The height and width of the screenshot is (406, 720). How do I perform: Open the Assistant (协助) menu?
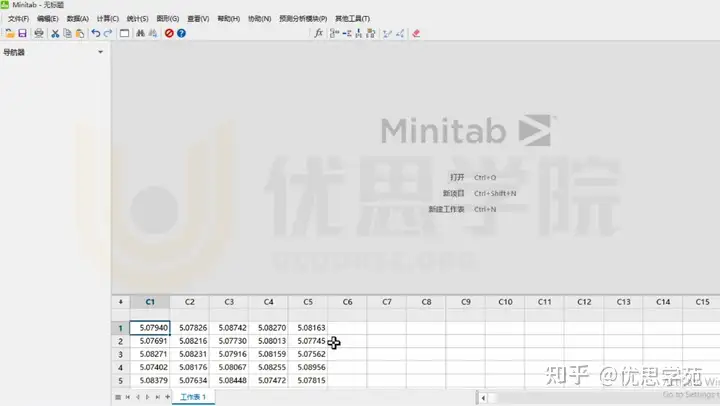pyautogui.click(x=259, y=19)
